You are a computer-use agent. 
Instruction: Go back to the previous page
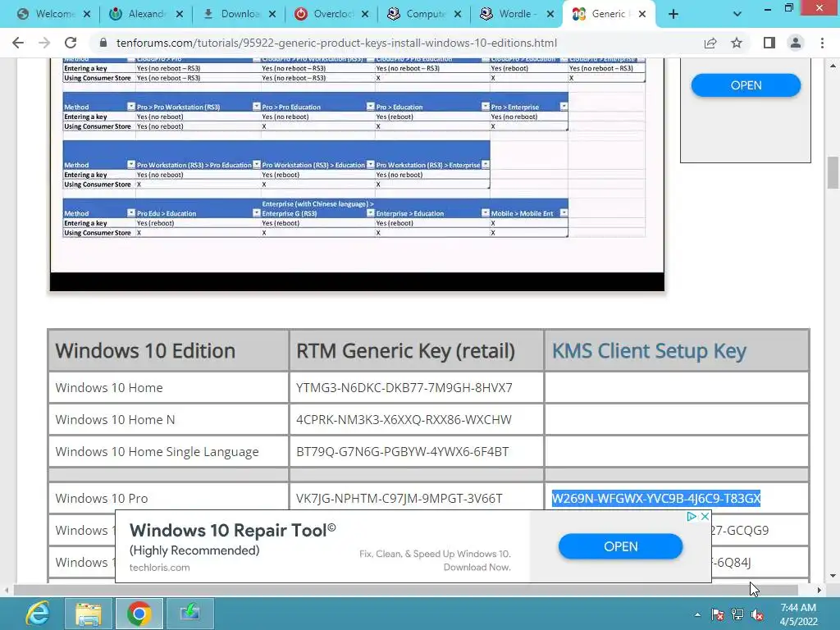coord(18,43)
